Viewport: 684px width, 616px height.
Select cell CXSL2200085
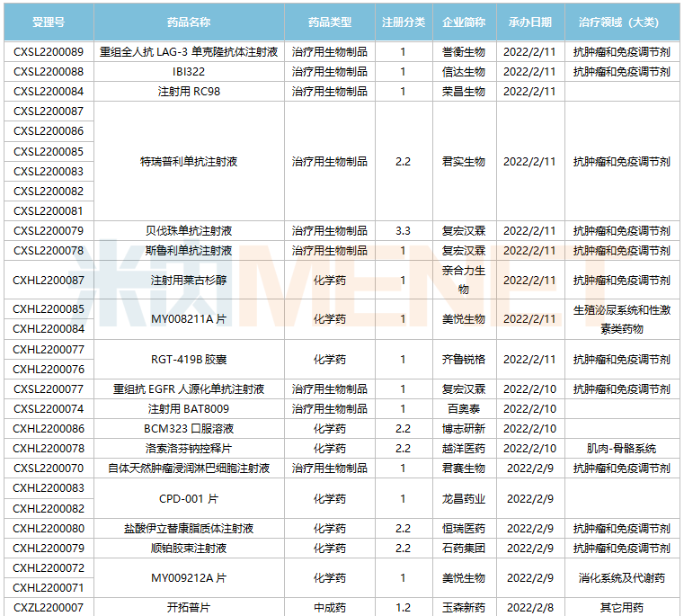pos(49,151)
